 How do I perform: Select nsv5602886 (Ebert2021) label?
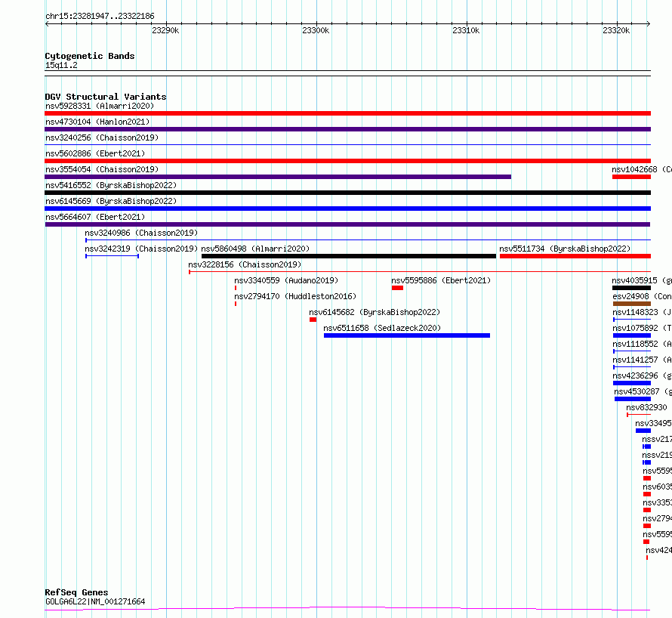point(95,153)
